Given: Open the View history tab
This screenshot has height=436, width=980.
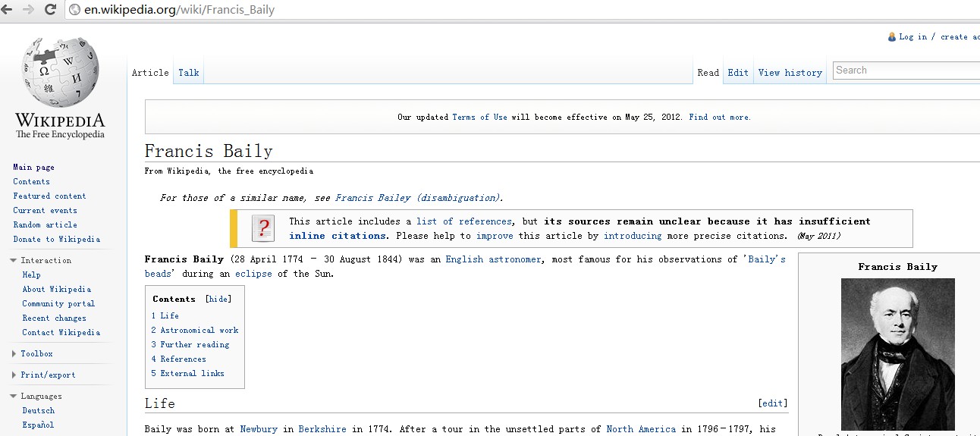Looking at the screenshot, I should click(x=790, y=73).
